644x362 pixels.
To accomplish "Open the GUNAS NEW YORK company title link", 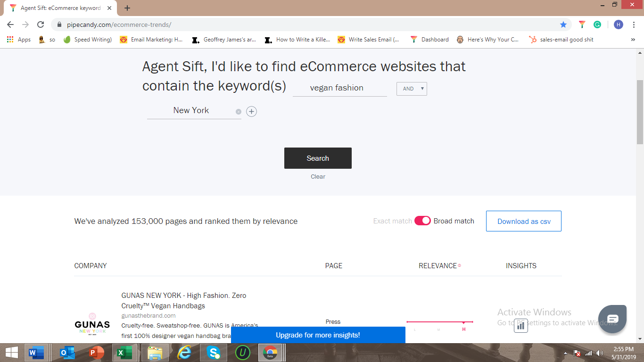I will click(184, 301).
